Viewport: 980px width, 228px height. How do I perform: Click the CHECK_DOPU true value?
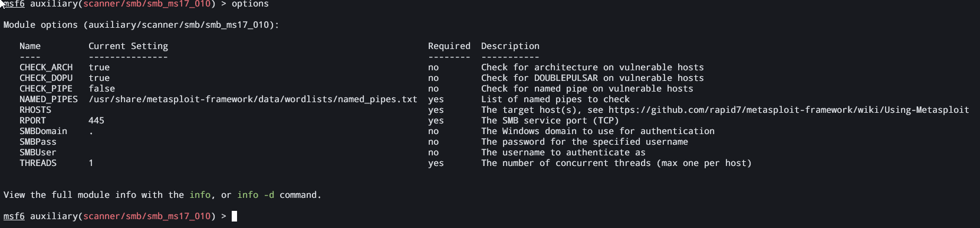pyautogui.click(x=99, y=78)
